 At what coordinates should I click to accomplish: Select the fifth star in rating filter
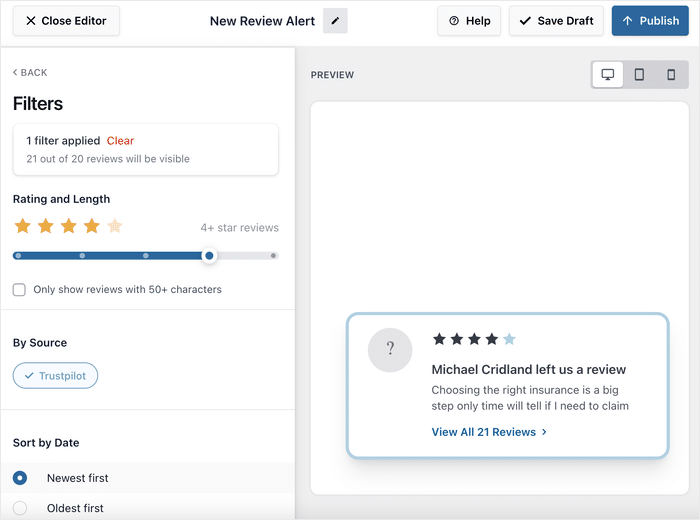(x=115, y=226)
